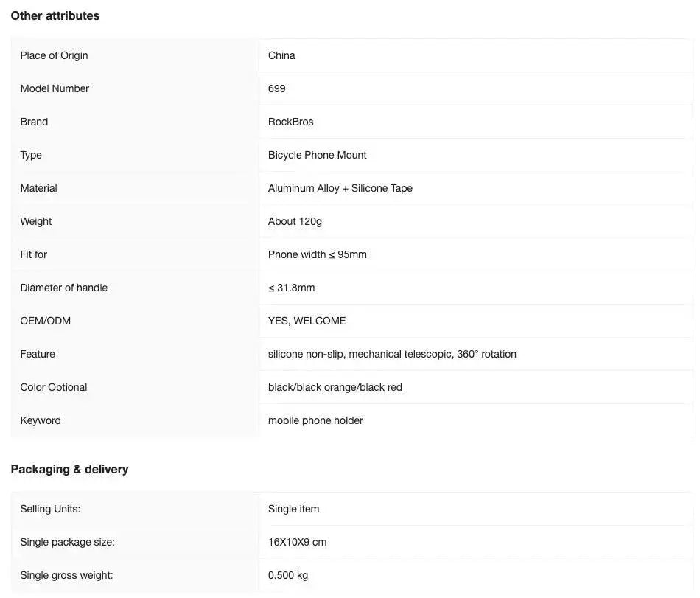700x598 pixels.
Task: Click the "16X10X9 cm" package size
Action: click(298, 542)
